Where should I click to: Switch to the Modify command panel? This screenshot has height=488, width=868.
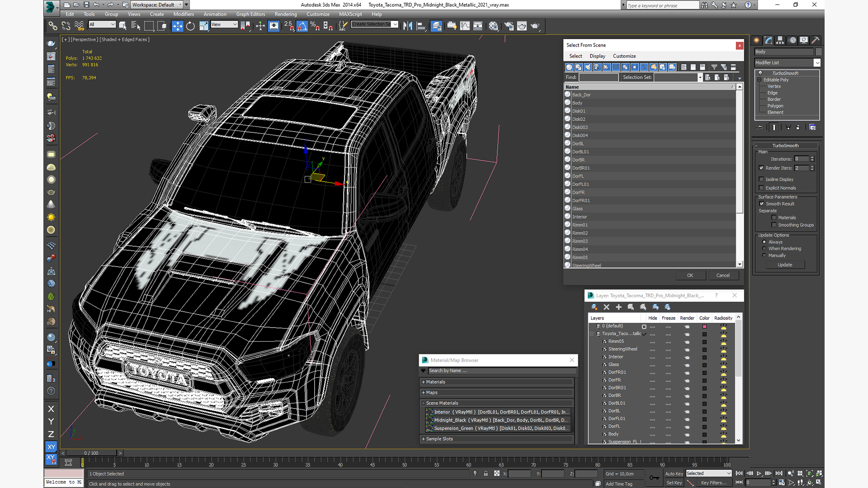pos(769,40)
